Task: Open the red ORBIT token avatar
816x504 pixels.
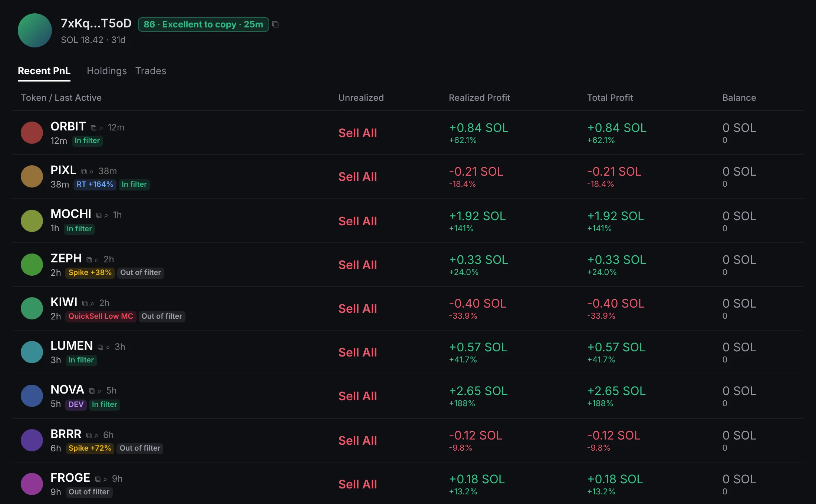Action: 32,133
